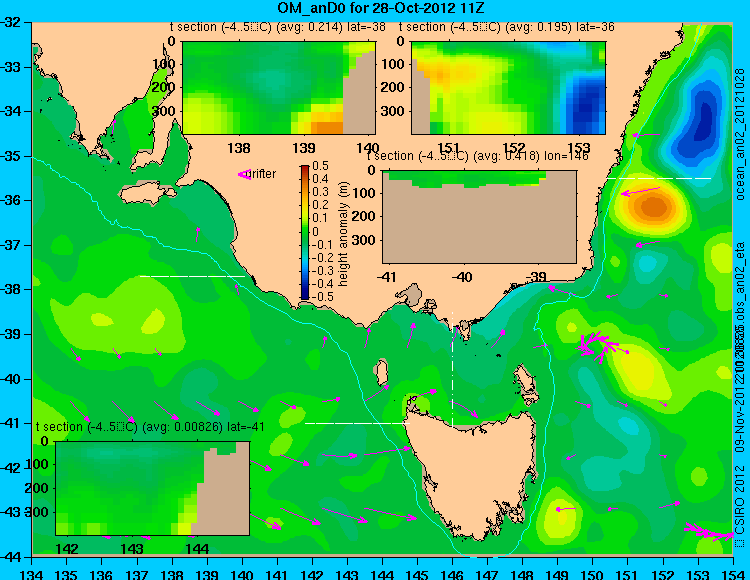Click the 154 longitude label on main axis
This screenshot has height=580, width=750.
733,573
